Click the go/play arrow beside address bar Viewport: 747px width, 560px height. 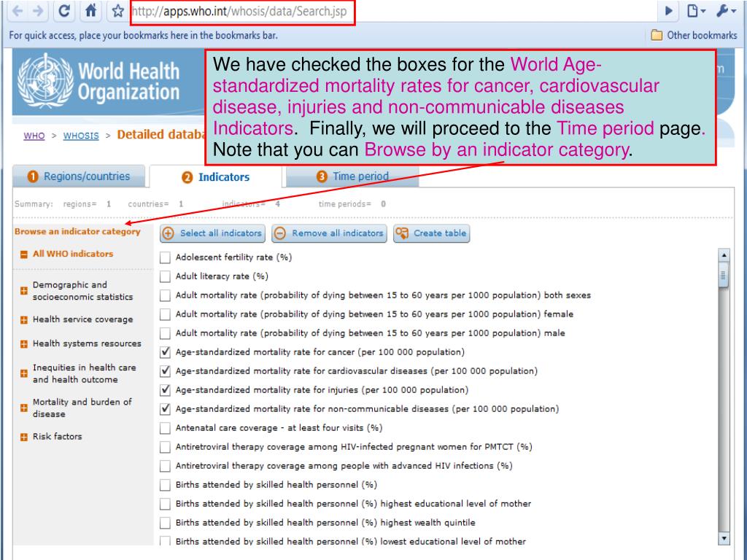pos(668,10)
